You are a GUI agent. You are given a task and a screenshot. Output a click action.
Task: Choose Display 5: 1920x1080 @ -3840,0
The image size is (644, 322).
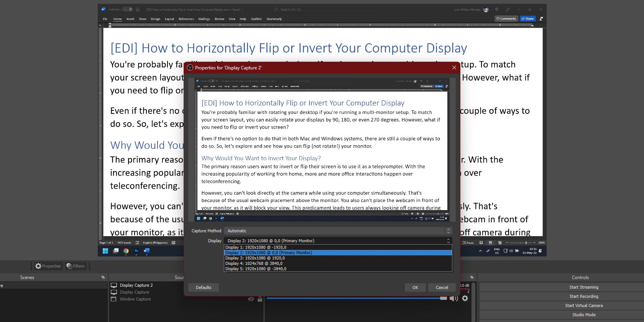coord(338,269)
